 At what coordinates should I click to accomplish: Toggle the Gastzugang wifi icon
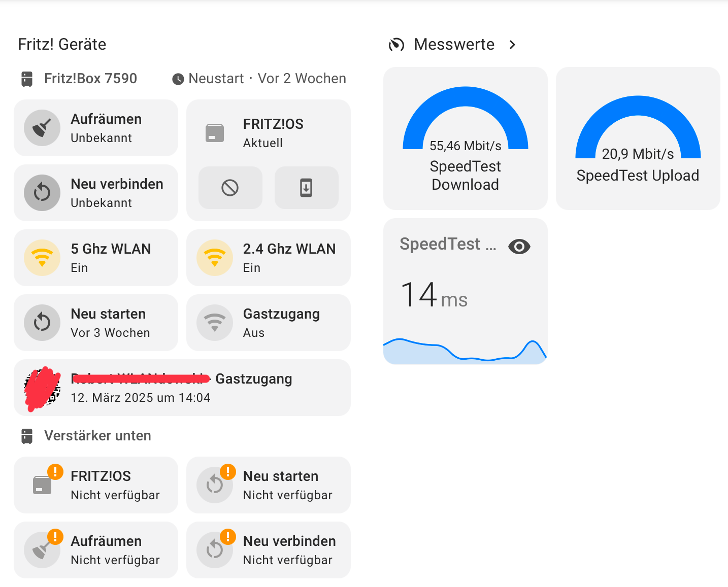point(215,323)
